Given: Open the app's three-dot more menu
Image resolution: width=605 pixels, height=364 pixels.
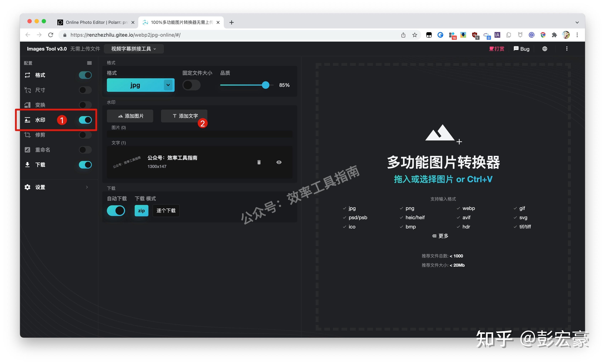Looking at the screenshot, I should 567,49.
